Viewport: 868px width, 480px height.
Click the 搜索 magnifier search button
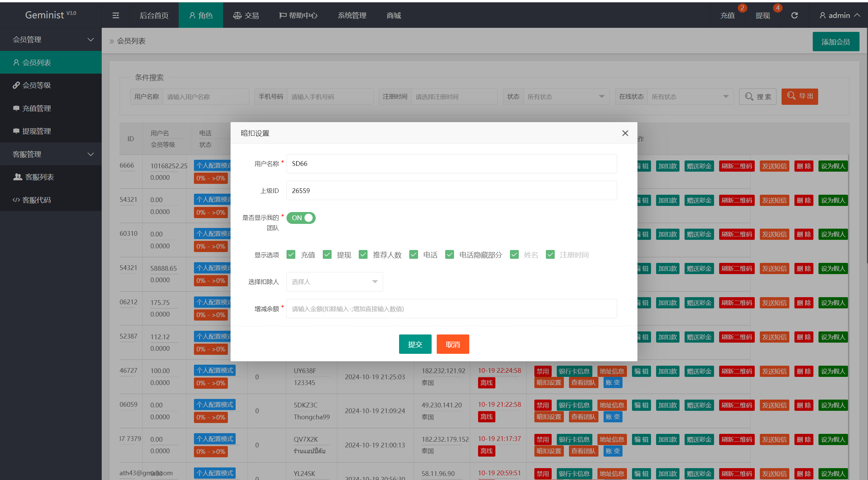pos(757,97)
